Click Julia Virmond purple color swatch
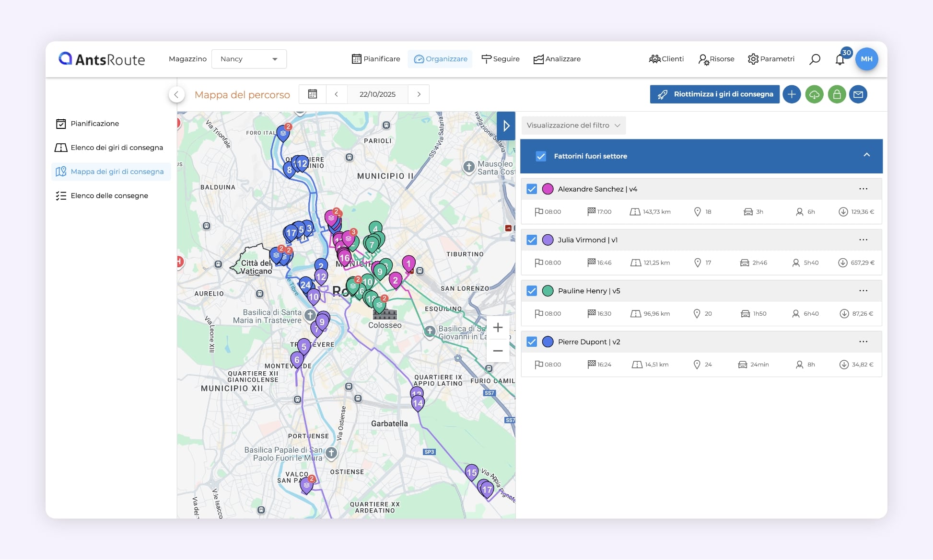Screen dimensions: 933x560 pyautogui.click(x=548, y=240)
